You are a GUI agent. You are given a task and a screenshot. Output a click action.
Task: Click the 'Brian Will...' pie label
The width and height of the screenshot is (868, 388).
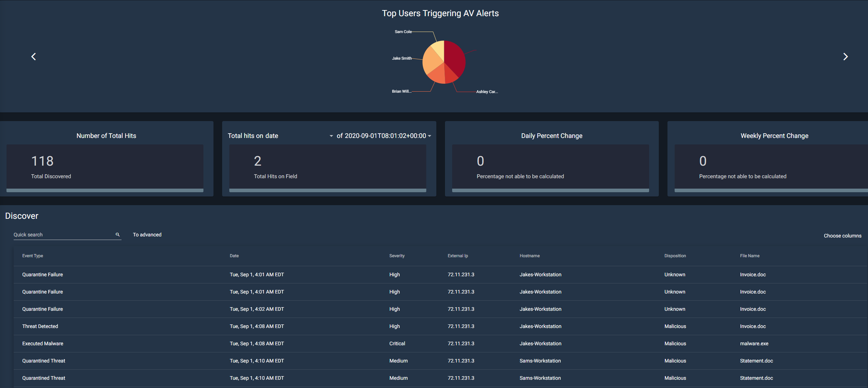click(x=401, y=91)
